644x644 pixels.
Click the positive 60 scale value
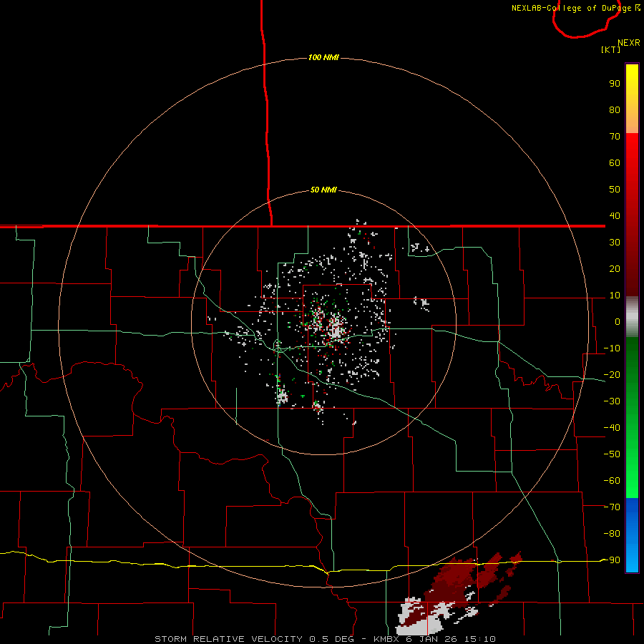coord(615,163)
